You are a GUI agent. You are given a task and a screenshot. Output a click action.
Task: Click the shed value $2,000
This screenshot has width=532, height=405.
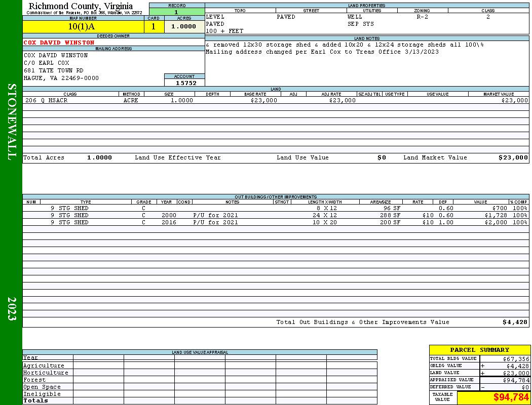pyautogui.click(x=496, y=222)
